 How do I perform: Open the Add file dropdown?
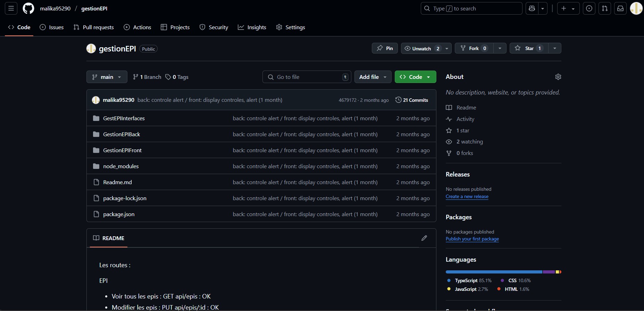click(x=373, y=77)
